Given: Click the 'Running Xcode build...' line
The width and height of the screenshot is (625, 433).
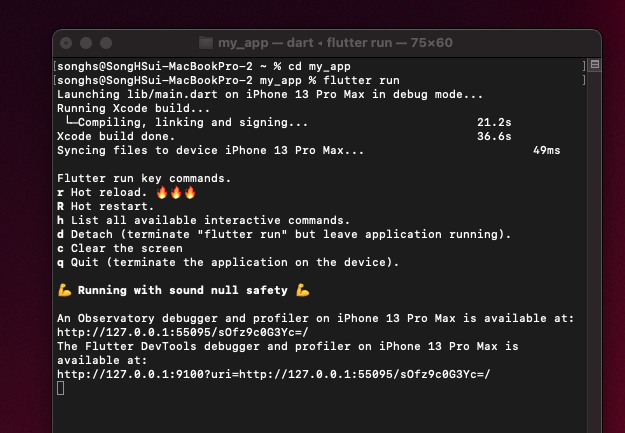Looking at the screenshot, I should tap(133, 108).
